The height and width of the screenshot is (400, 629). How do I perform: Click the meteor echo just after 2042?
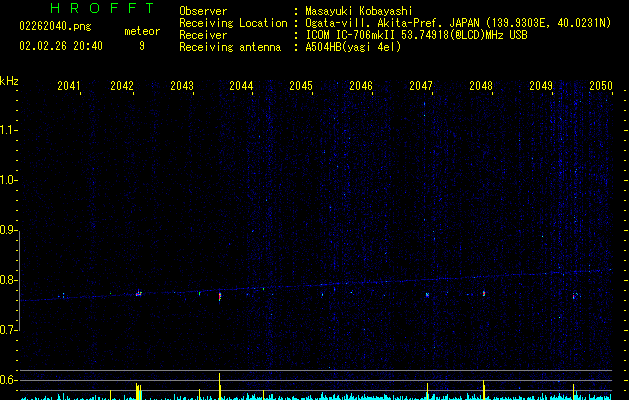click(x=139, y=293)
